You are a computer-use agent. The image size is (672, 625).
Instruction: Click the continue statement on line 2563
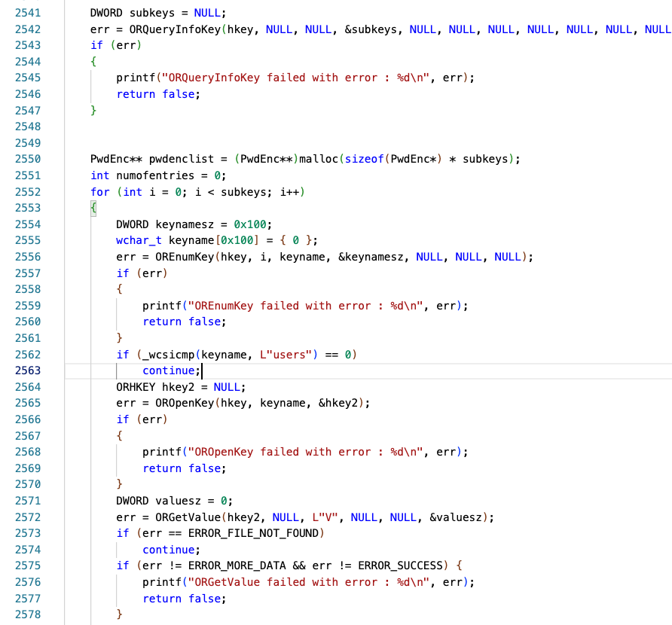[x=171, y=370]
